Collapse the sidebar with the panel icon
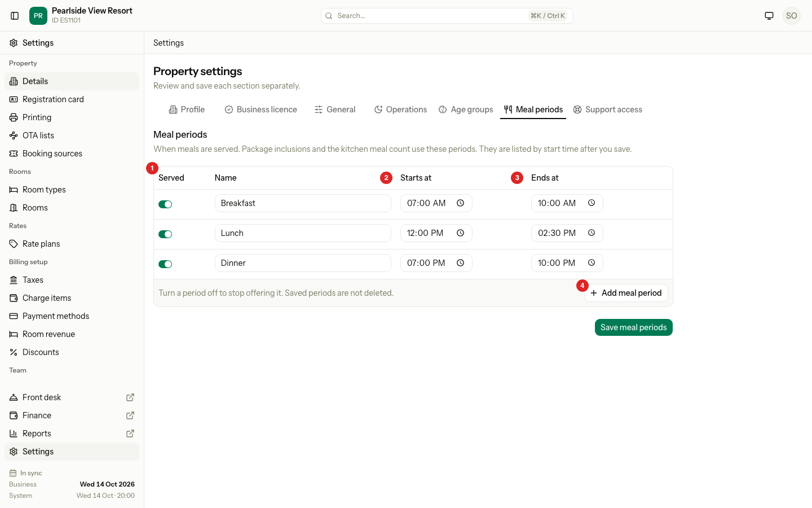Screen dimensions: 812x508 [15, 16]
